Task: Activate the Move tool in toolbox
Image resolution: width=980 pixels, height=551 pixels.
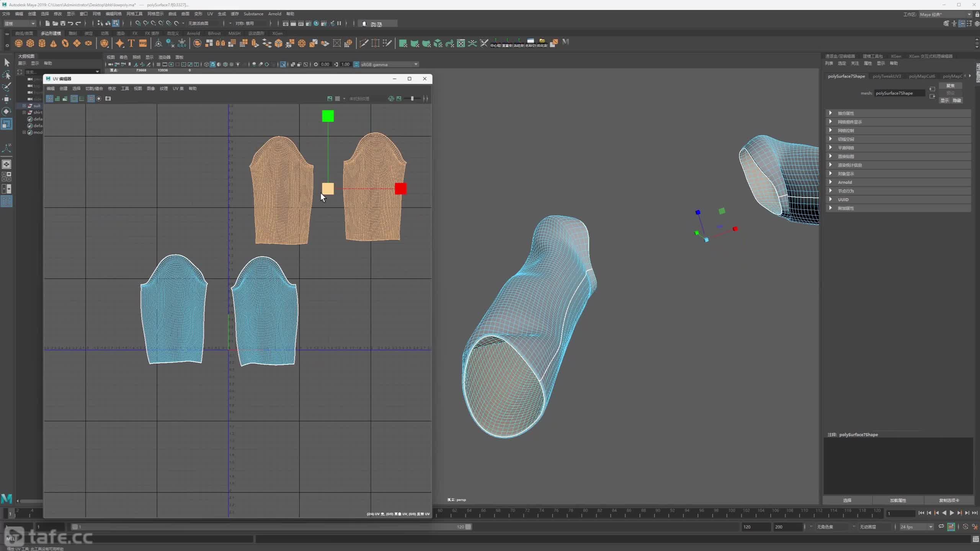Action: coord(7,99)
